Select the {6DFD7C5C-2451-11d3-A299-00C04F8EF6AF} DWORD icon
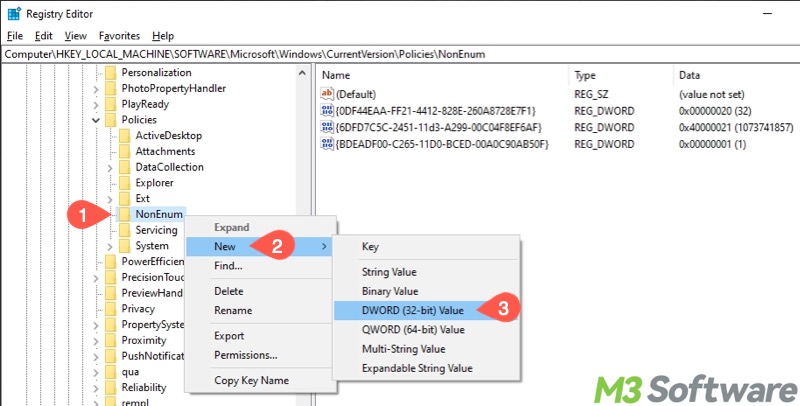 (x=327, y=127)
